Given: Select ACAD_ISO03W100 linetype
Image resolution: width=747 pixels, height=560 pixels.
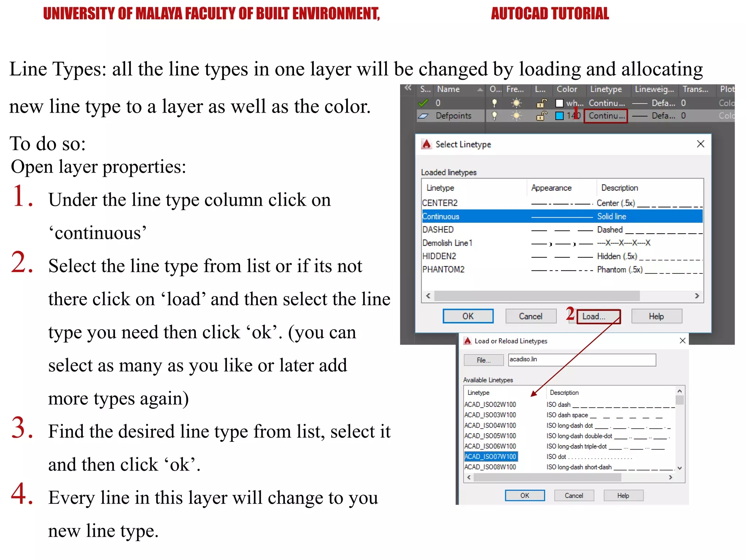Looking at the screenshot, I should click(490, 415).
